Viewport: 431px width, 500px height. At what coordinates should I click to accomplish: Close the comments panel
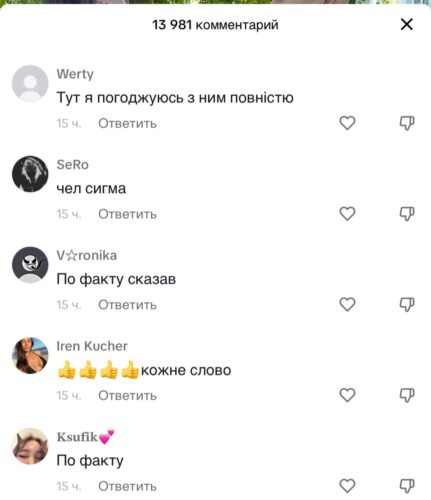(x=407, y=24)
